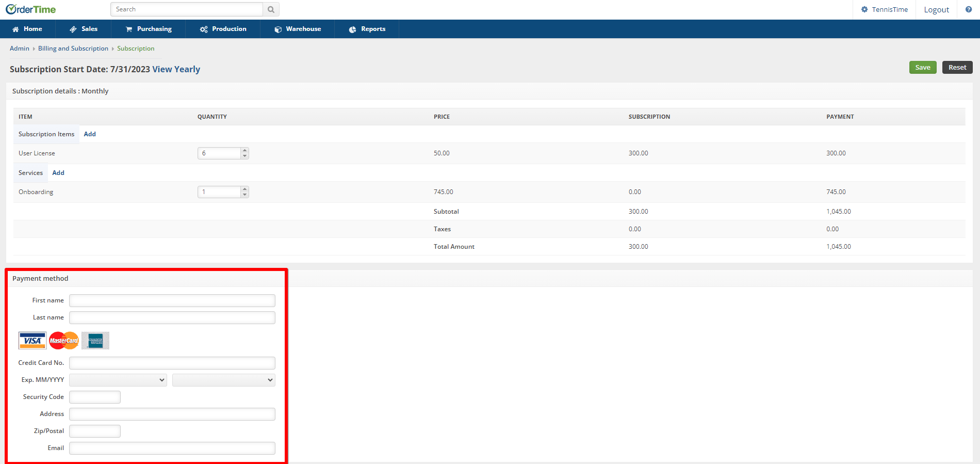Click the User License quantity field
The image size is (980, 464).
[x=219, y=153]
